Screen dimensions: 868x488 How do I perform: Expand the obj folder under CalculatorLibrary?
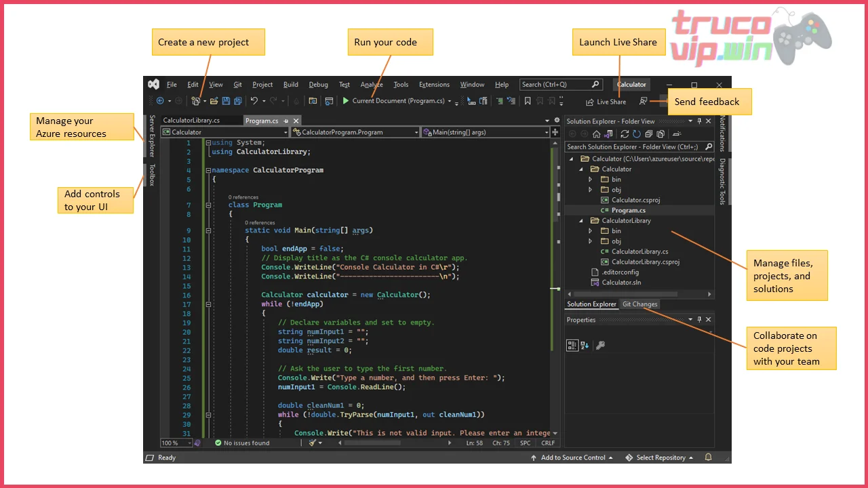[x=590, y=241]
